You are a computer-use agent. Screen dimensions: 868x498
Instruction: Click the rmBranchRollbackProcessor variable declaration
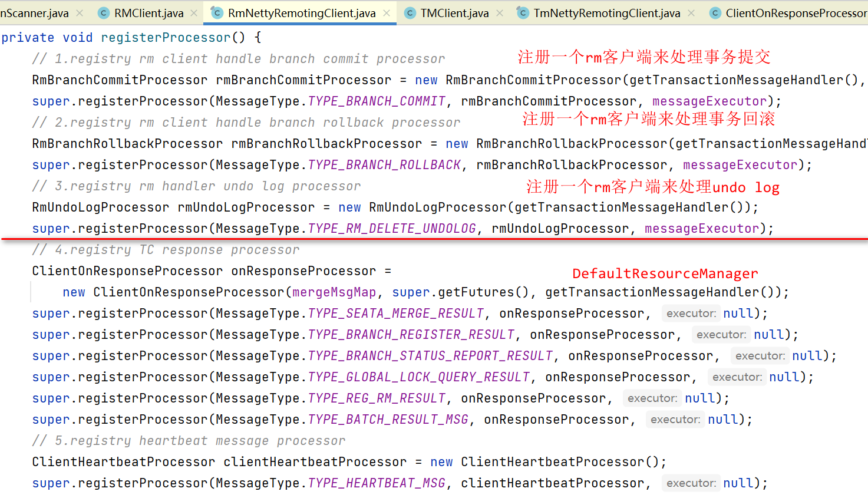(x=326, y=144)
